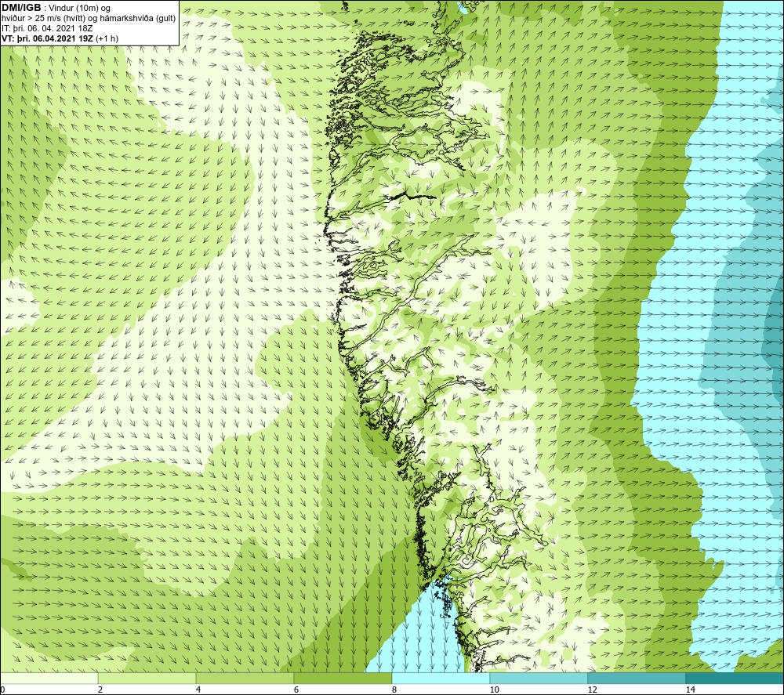Image resolution: width=784 pixels, height=695 pixels.
Task: Click the 'DMI/IGB : Vindur (10m) og' title line
Action: tap(56, 8)
